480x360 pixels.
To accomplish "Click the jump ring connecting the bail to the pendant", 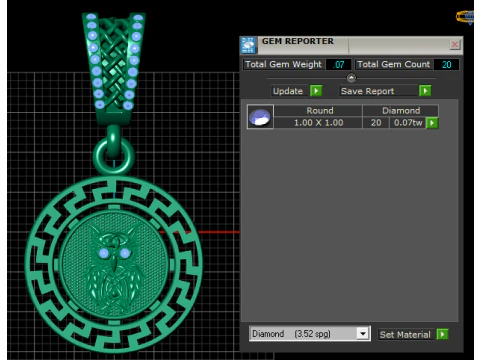I will point(114,156).
